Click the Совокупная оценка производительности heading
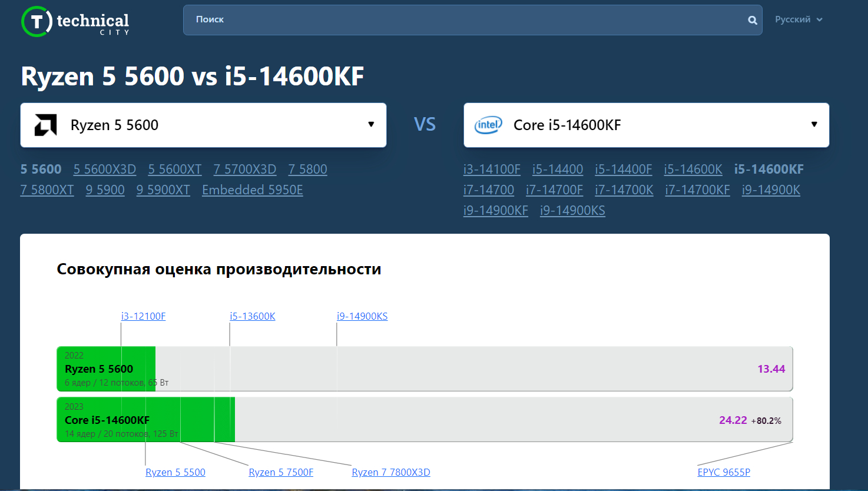Screen dimensions: 868x491 pyautogui.click(x=219, y=269)
